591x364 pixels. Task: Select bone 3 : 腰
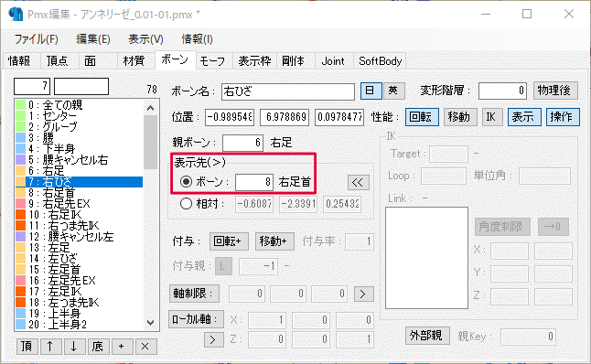(x=79, y=137)
